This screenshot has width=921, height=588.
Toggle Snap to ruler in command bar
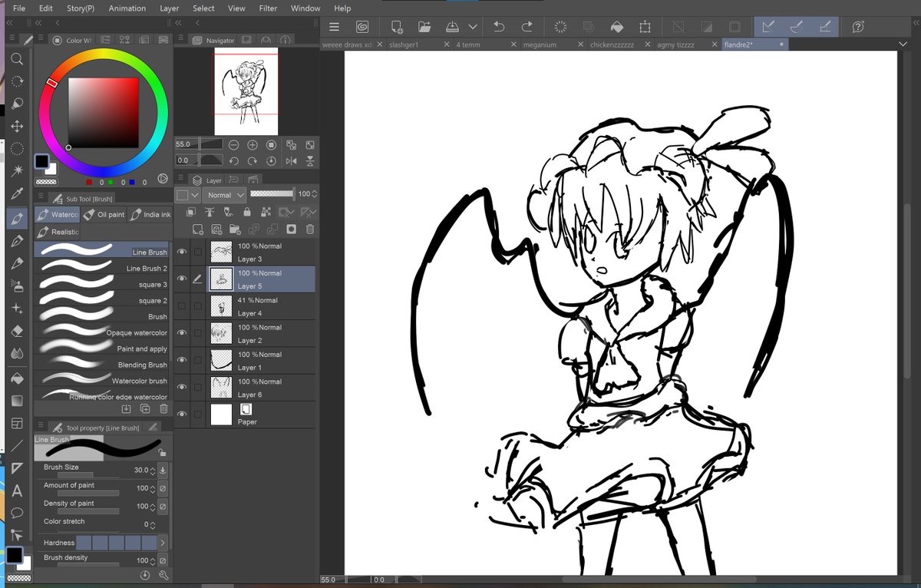tap(767, 26)
